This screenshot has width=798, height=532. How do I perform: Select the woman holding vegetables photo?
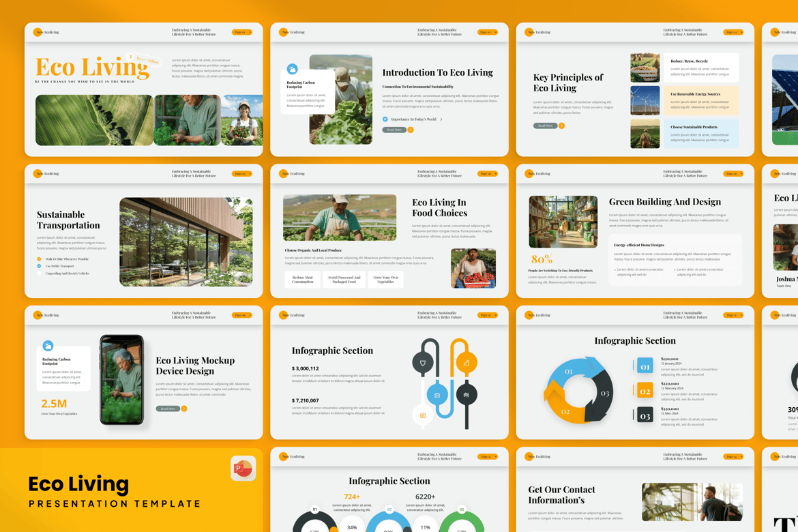click(242, 120)
